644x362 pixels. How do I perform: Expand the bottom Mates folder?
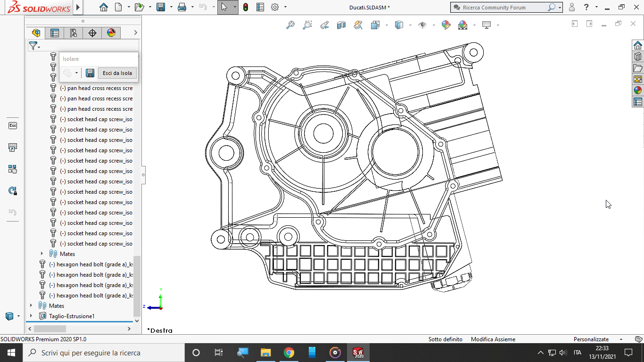[32, 306]
